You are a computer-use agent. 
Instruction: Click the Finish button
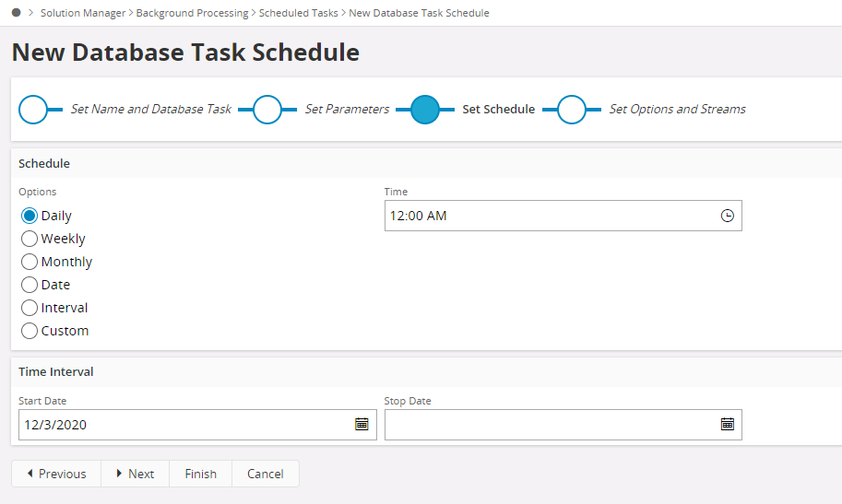[200, 474]
